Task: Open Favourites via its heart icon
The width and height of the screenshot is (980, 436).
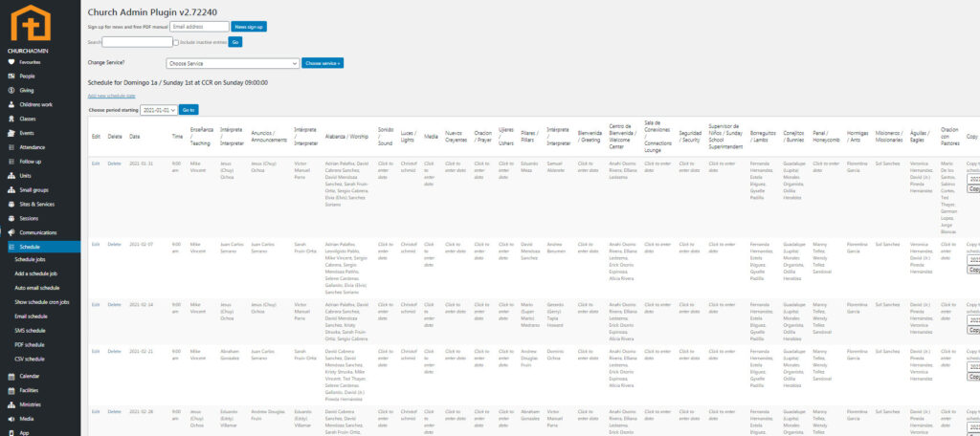Action: 11,61
